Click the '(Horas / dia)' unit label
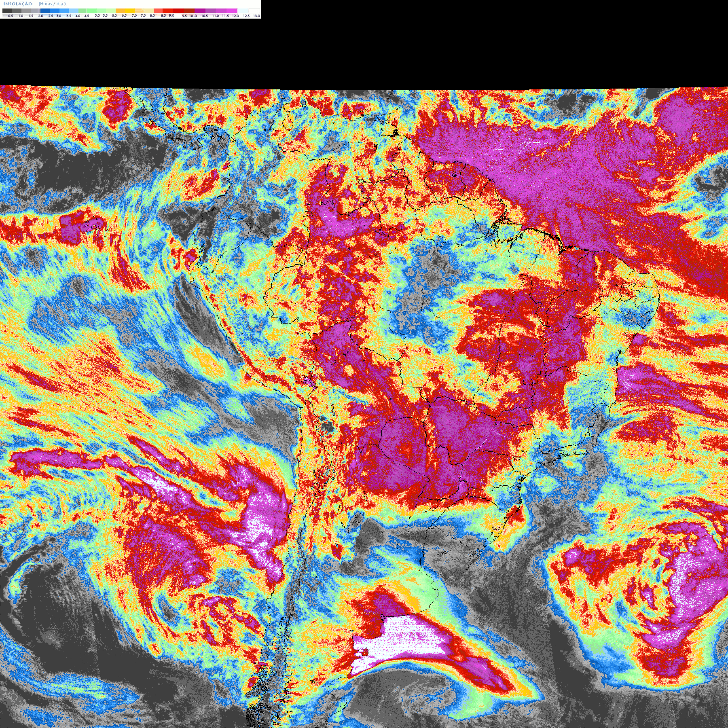Viewport: 728px width, 728px height. pyautogui.click(x=52, y=4)
